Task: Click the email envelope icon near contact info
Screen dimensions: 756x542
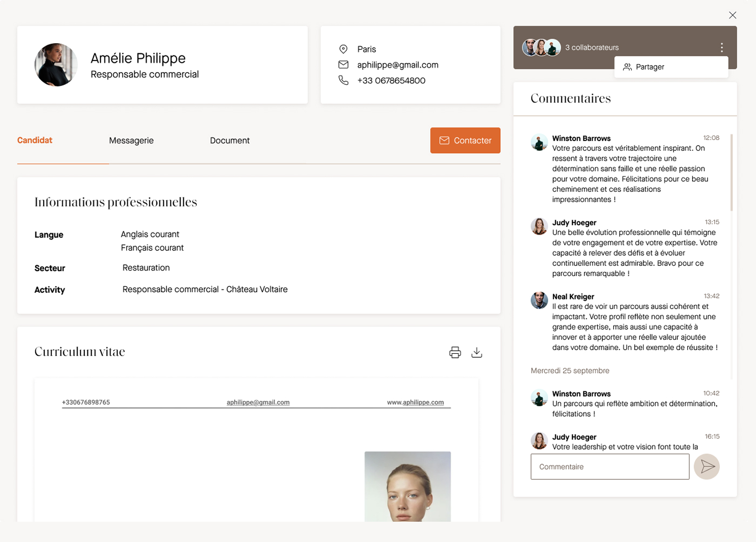Action: (343, 65)
